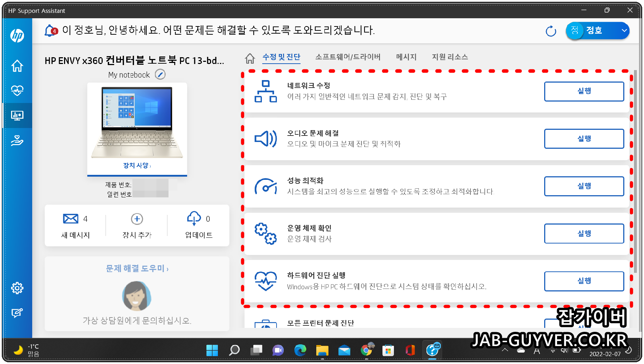Viewport: 644px width, 364px height.
Task: Click the laptop product image
Action: 137,123
